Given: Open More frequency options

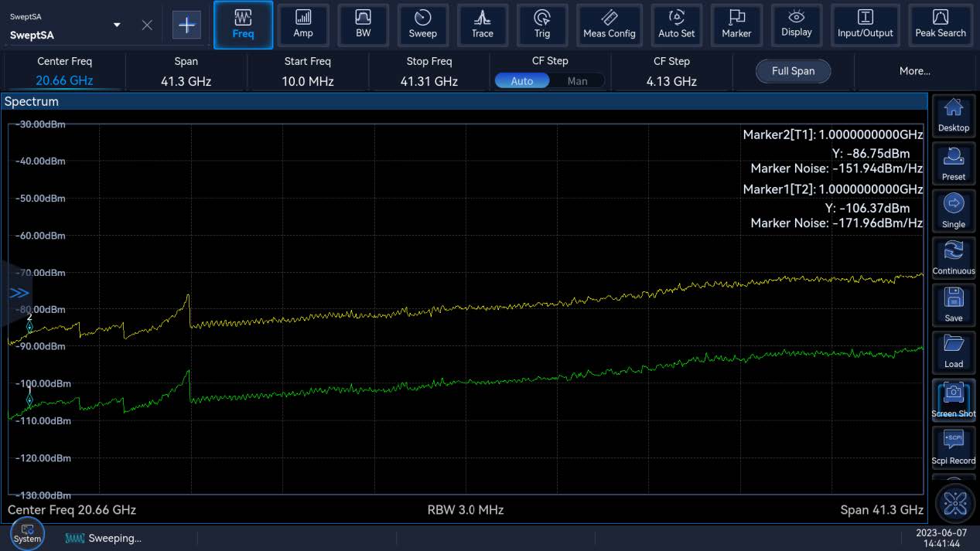Looking at the screenshot, I should tap(914, 71).
